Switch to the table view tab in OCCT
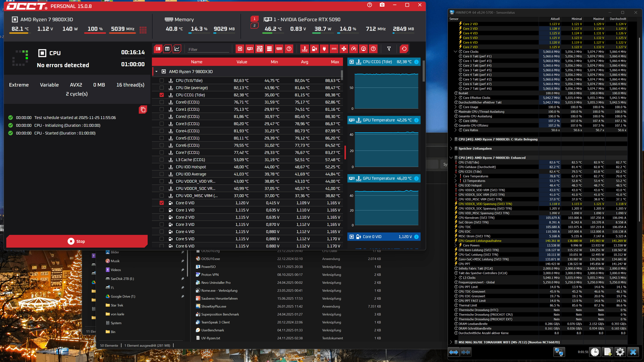Screen dimensions: 644x362 (167, 49)
